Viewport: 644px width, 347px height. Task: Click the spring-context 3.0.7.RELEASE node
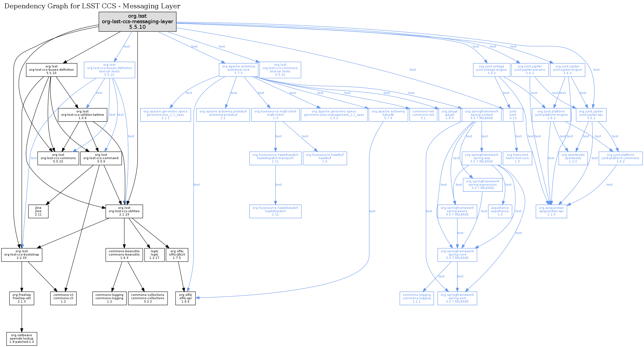tap(481, 115)
